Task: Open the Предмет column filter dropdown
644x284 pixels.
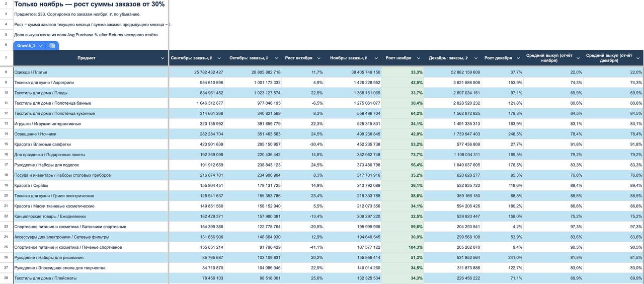Action: tap(163, 58)
